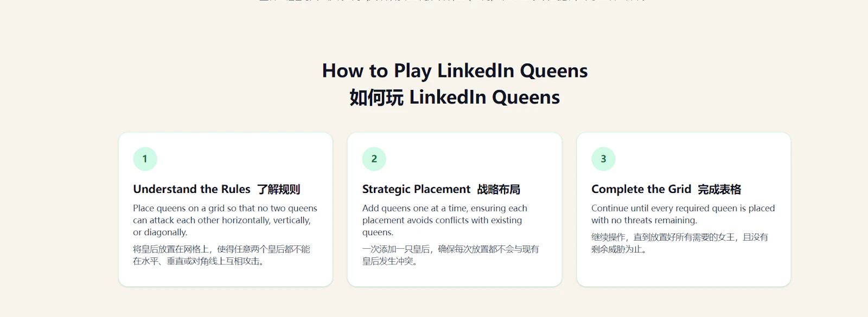Click the 'How to Play LinkedIn Queens' heading
This screenshot has height=317, width=868.
click(x=455, y=70)
